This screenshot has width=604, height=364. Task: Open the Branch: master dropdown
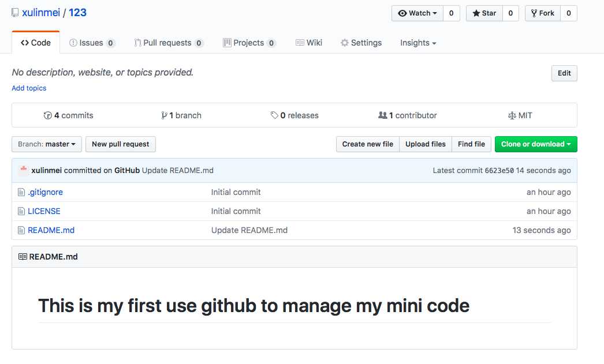(47, 144)
